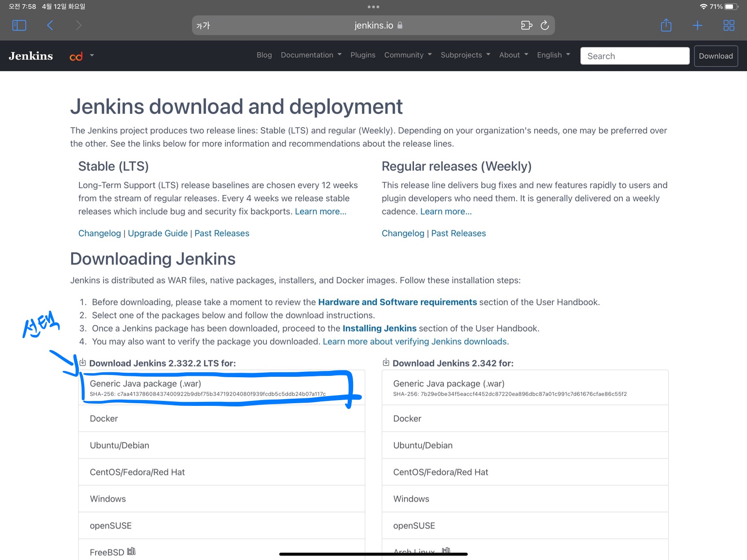Select FreeBSD under LTS downloads

[x=222, y=550]
